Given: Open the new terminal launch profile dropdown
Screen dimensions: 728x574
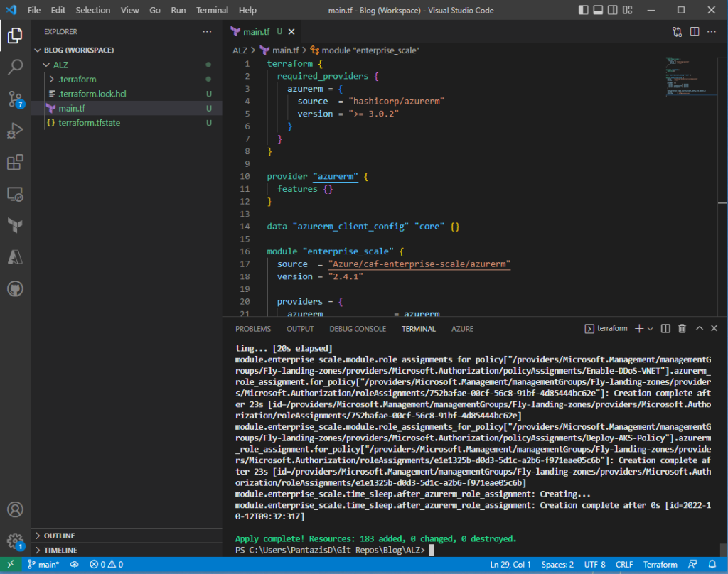Looking at the screenshot, I should 650,329.
